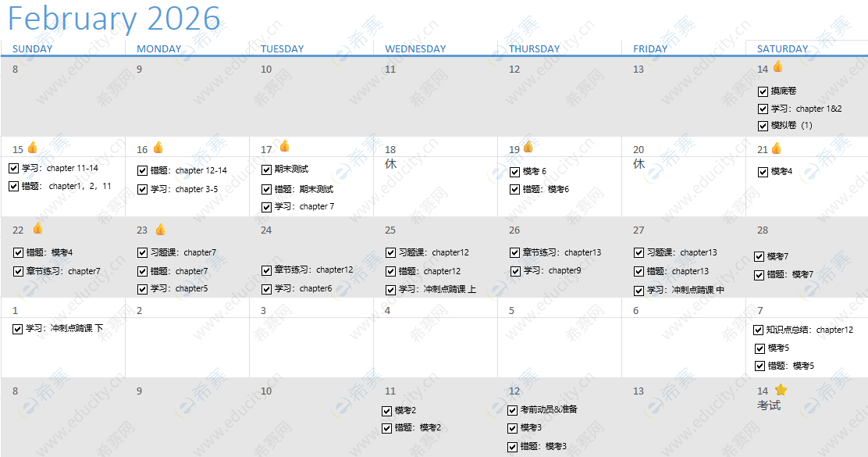Toggle the 错题: 模考3 checkbox
Viewport: 868px width, 457px height.
[x=513, y=447]
